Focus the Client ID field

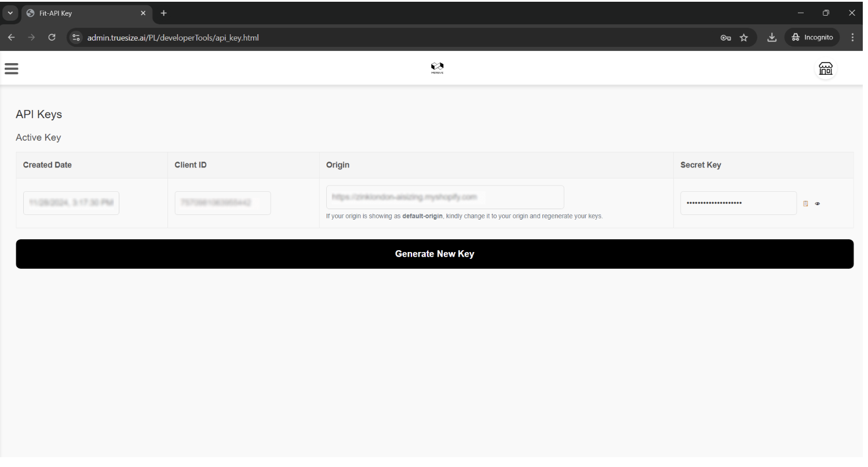pyautogui.click(x=223, y=203)
